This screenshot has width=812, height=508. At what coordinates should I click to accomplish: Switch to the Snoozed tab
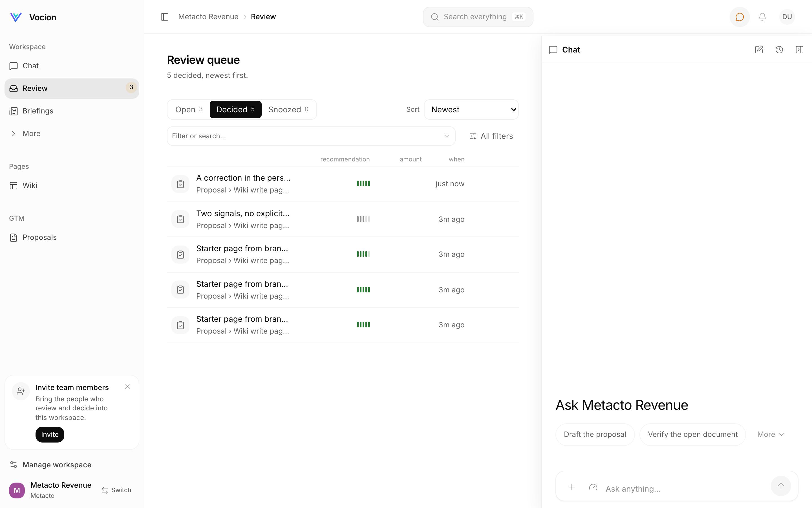click(288, 110)
